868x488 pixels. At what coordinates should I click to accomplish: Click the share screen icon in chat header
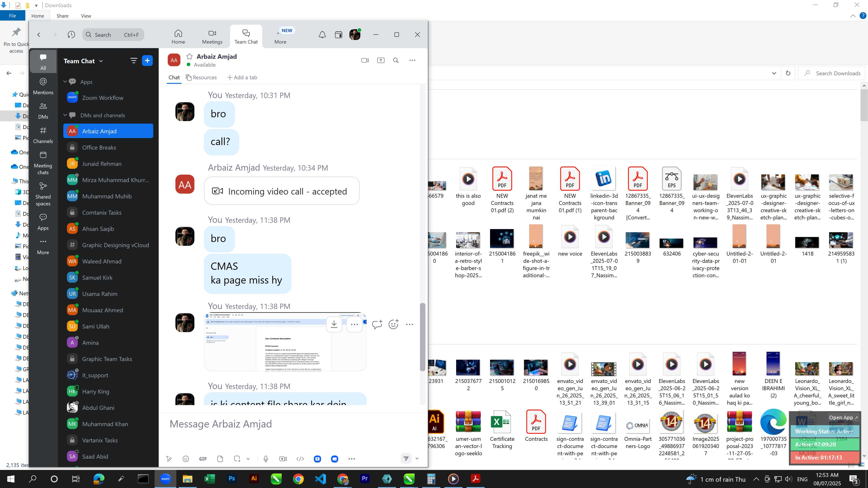point(381,60)
